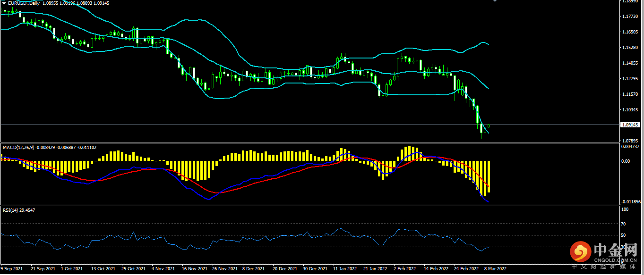644x275 pixels.
Task: Click the CNGOLD.COM.CN watermark text
Action: (x=615, y=259)
